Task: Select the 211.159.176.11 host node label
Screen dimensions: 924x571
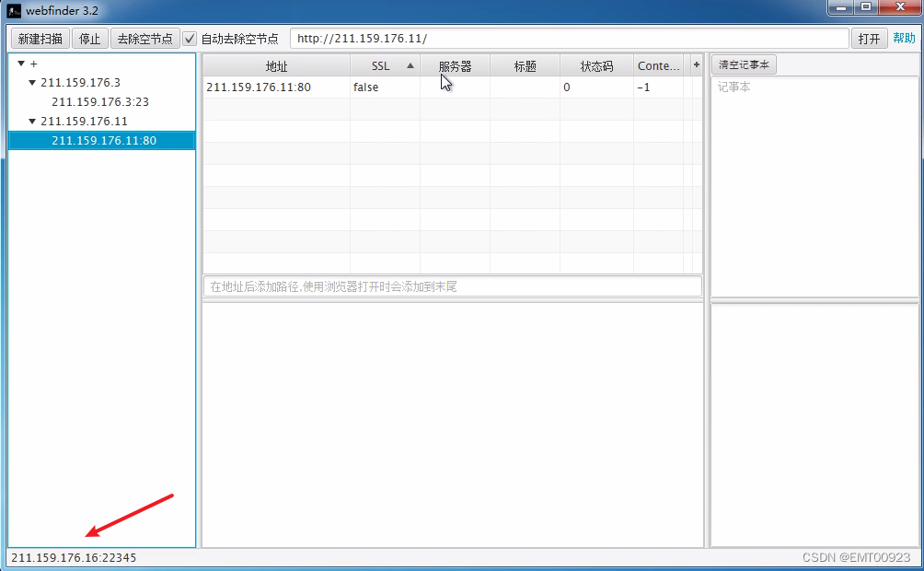Action: click(x=84, y=121)
